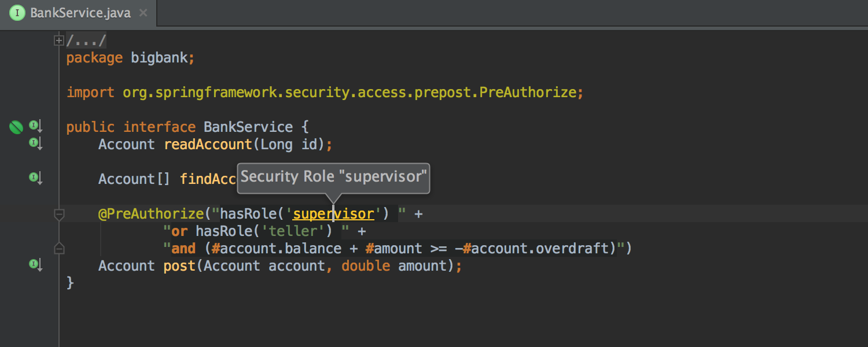Image resolution: width=868 pixels, height=347 pixels.
Task: Click the fold end marker below the annotation
Action: (x=58, y=248)
